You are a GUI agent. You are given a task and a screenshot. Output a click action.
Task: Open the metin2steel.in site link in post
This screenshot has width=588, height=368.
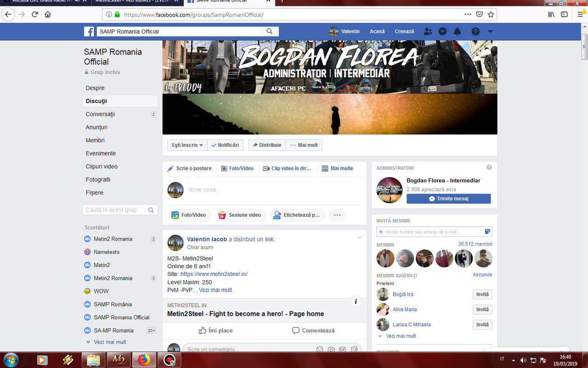pos(214,274)
